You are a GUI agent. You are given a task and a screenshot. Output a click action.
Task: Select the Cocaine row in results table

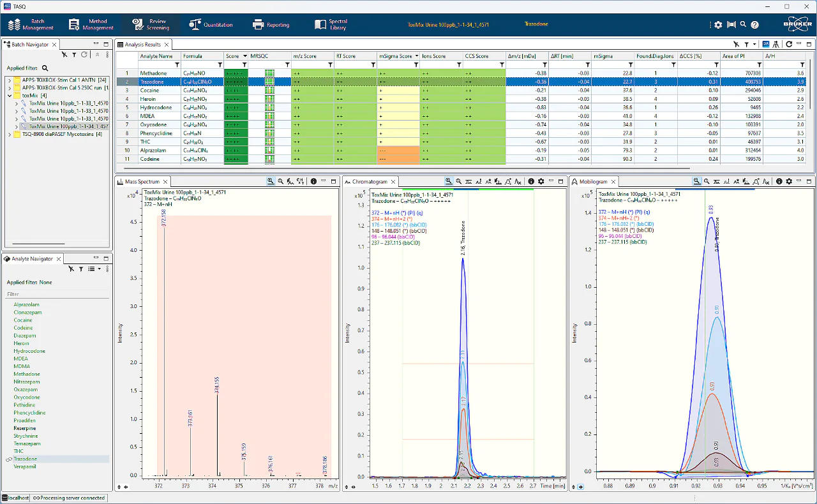point(461,90)
